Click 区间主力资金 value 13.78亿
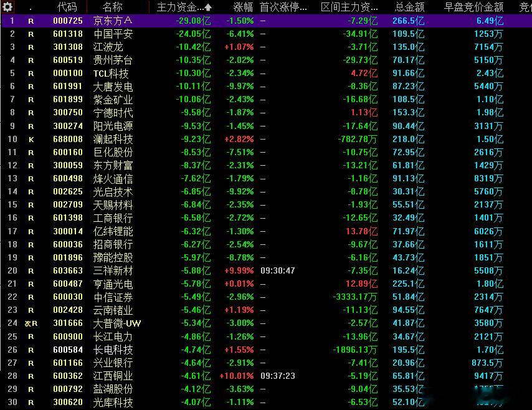The height and width of the screenshot is (410, 532). (x=362, y=231)
